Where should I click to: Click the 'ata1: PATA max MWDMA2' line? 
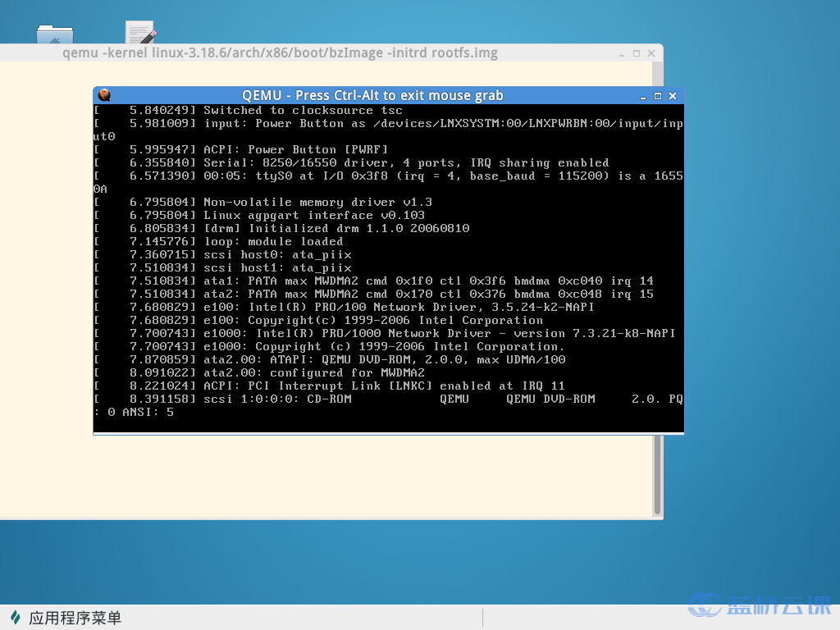tap(374, 281)
